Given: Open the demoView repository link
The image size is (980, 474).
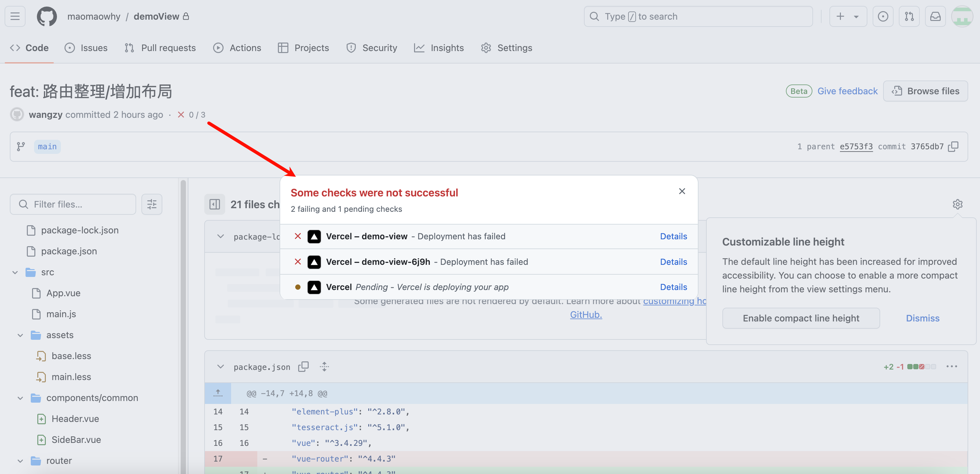Looking at the screenshot, I should [x=156, y=16].
